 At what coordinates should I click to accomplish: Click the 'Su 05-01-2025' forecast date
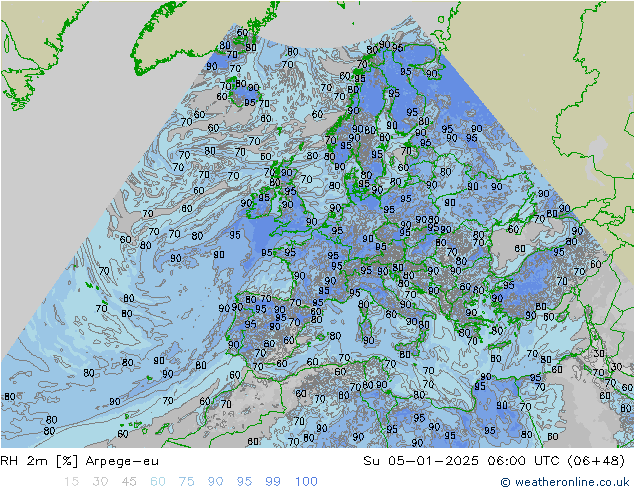click(x=421, y=461)
